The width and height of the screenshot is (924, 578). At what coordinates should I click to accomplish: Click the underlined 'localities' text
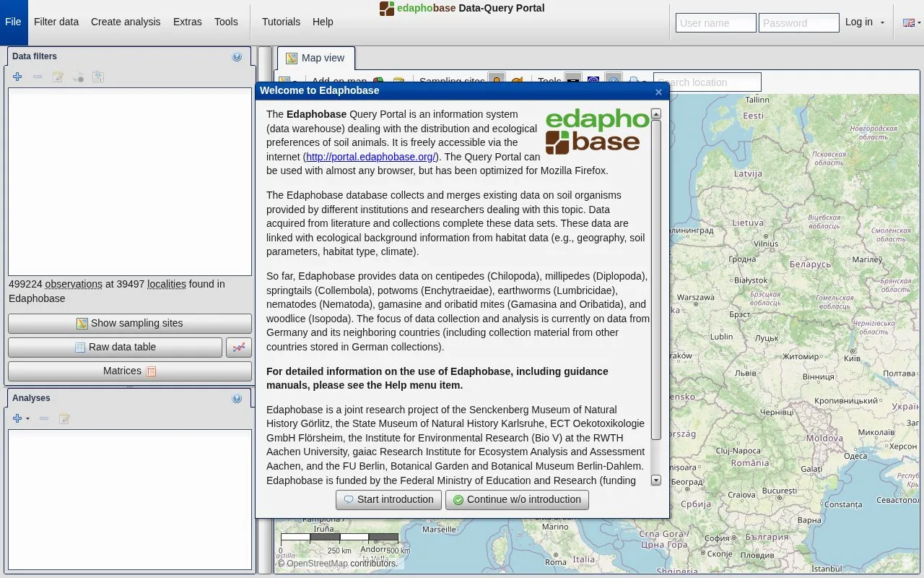pos(167,285)
